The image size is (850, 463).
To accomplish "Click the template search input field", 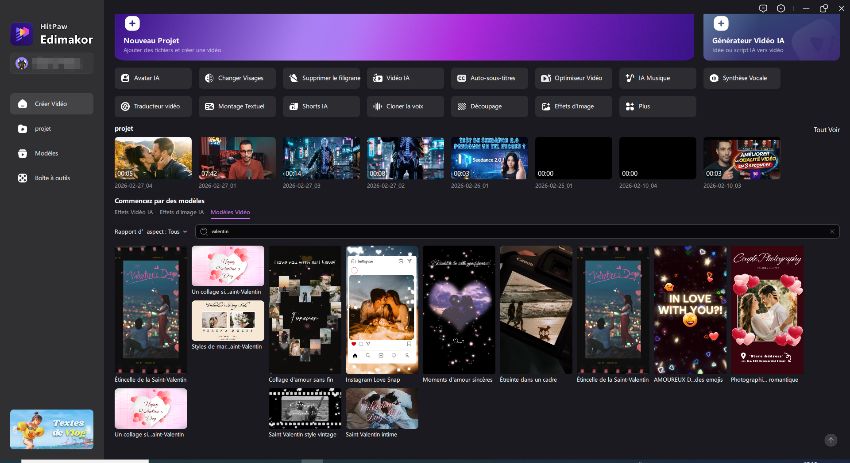I will point(517,232).
